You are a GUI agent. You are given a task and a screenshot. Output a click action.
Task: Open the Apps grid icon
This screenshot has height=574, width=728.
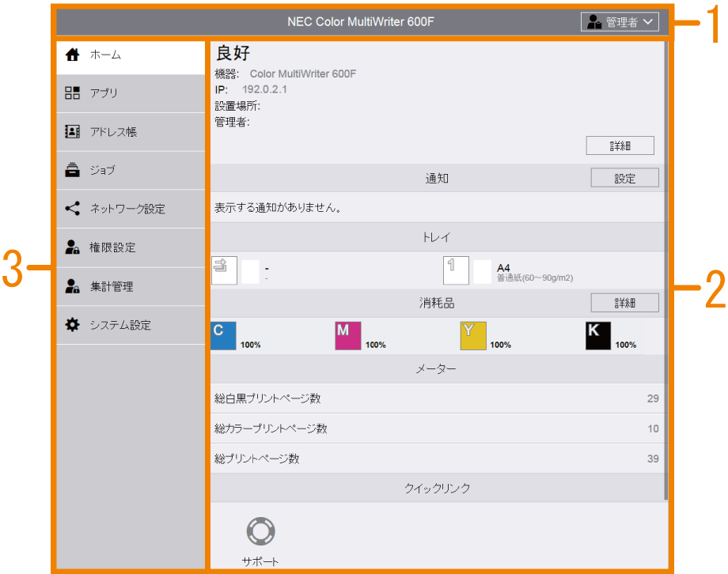(x=73, y=93)
